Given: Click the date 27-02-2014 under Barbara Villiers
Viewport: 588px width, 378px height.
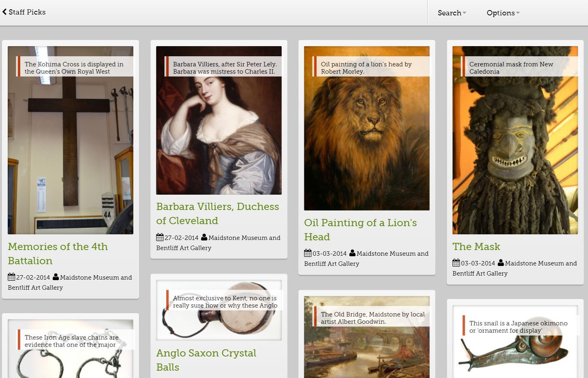Looking at the screenshot, I should coord(182,238).
